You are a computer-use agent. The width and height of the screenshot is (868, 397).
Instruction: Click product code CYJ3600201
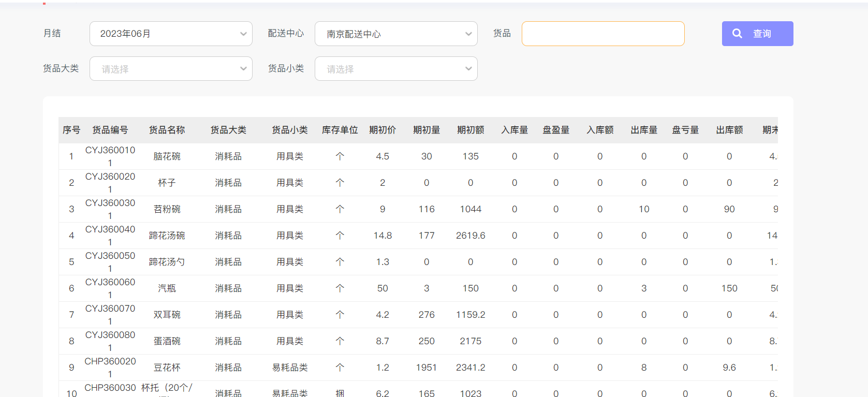pyautogui.click(x=110, y=183)
